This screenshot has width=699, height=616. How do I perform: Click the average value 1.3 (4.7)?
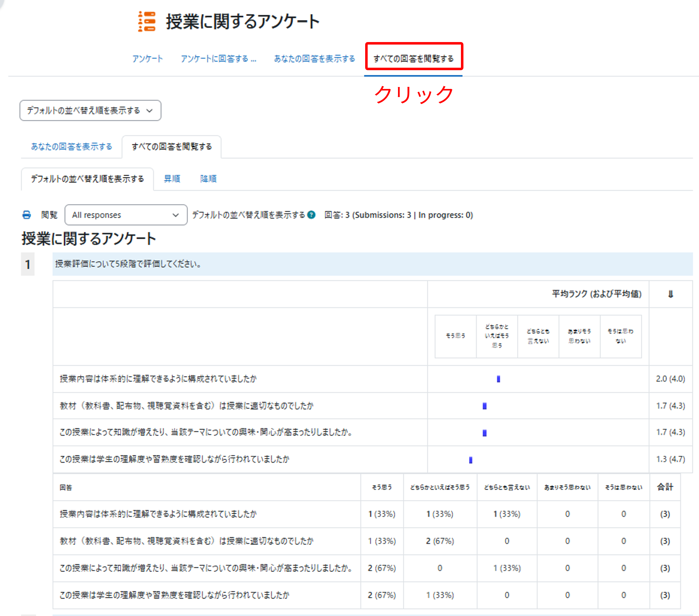[x=671, y=459]
